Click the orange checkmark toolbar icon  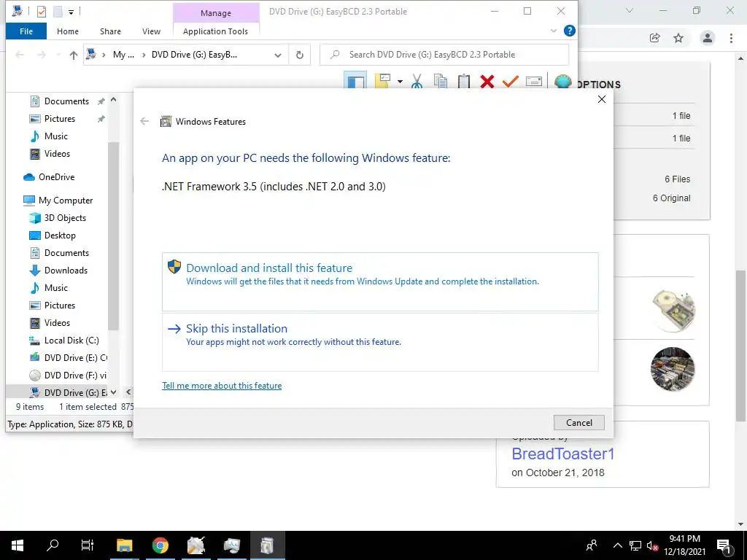[510, 82]
